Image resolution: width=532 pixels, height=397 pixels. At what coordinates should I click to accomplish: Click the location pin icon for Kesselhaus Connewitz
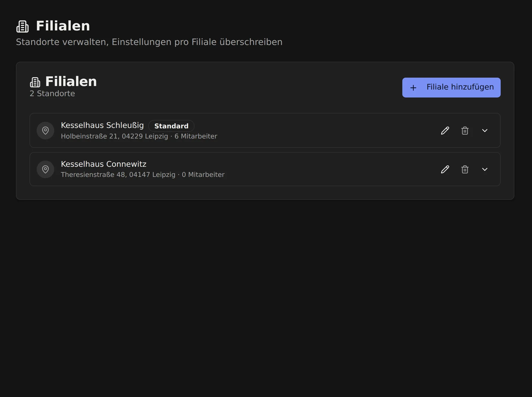pos(45,169)
